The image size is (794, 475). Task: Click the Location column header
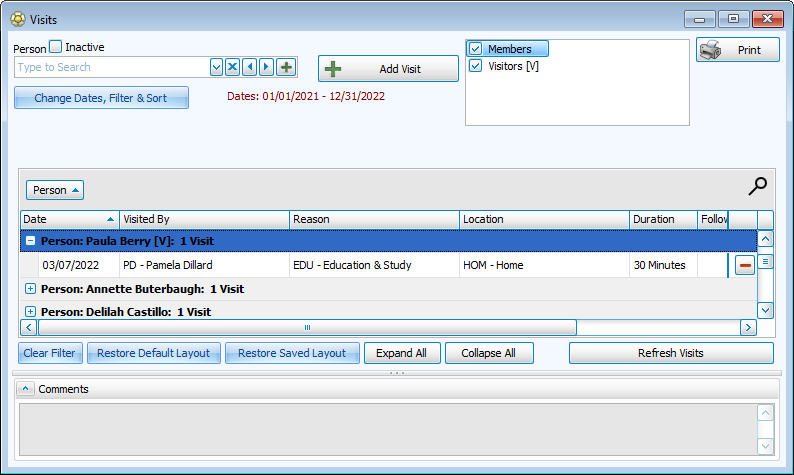point(545,219)
